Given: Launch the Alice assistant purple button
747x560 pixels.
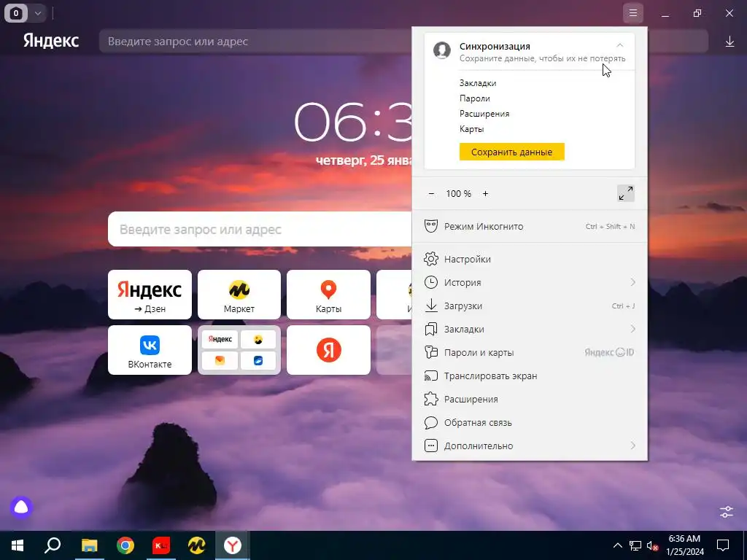Looking at the screenshot, I should click(x=21, y=507).
